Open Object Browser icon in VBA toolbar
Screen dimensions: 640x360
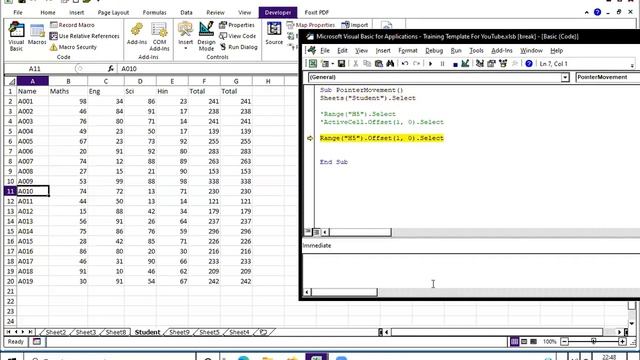tap(503, 64)
